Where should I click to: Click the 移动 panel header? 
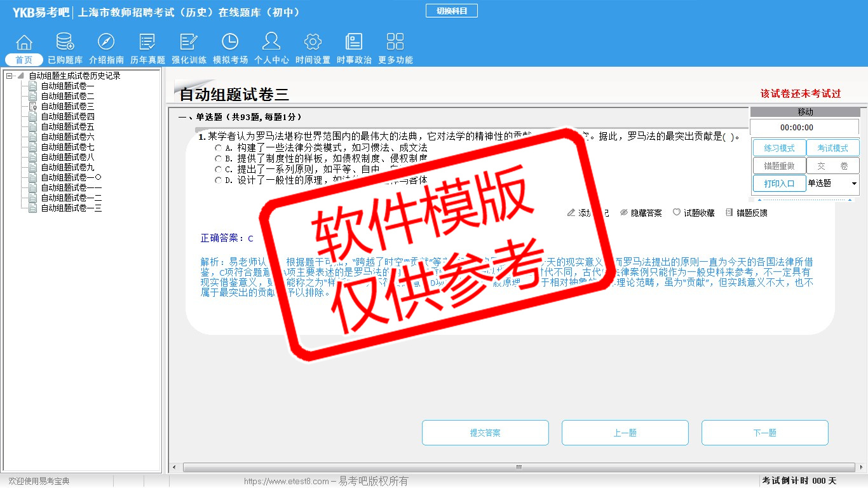(804, 112)
